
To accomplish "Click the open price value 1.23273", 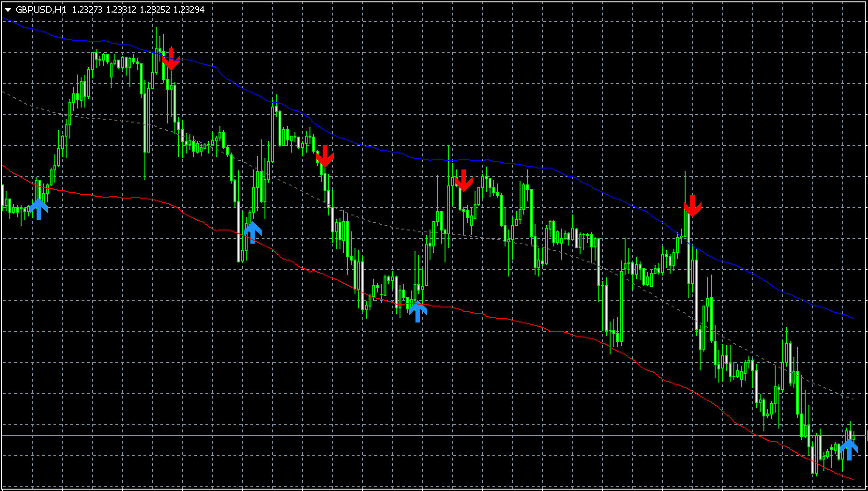I will point(87,9).
